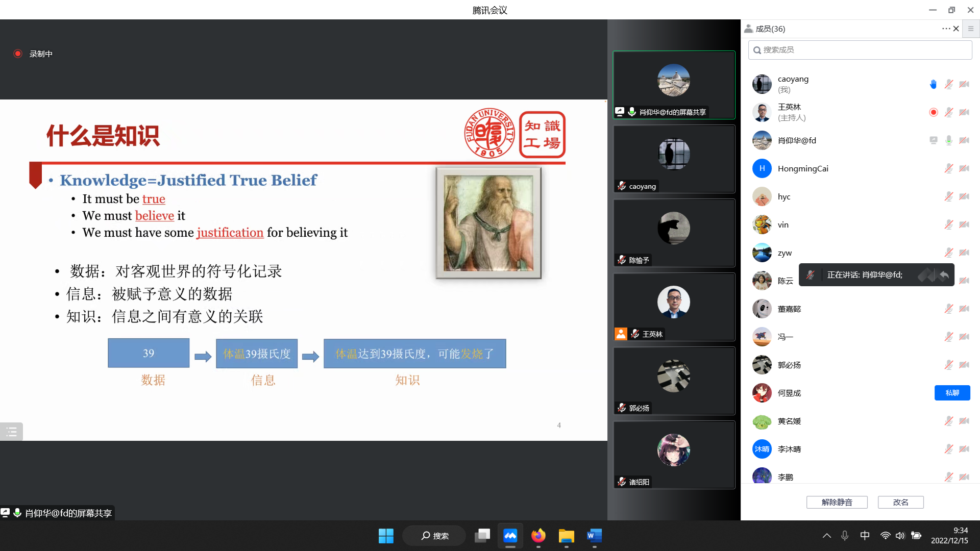Click the raised hand icon beside caoyang

click(933, 84)
